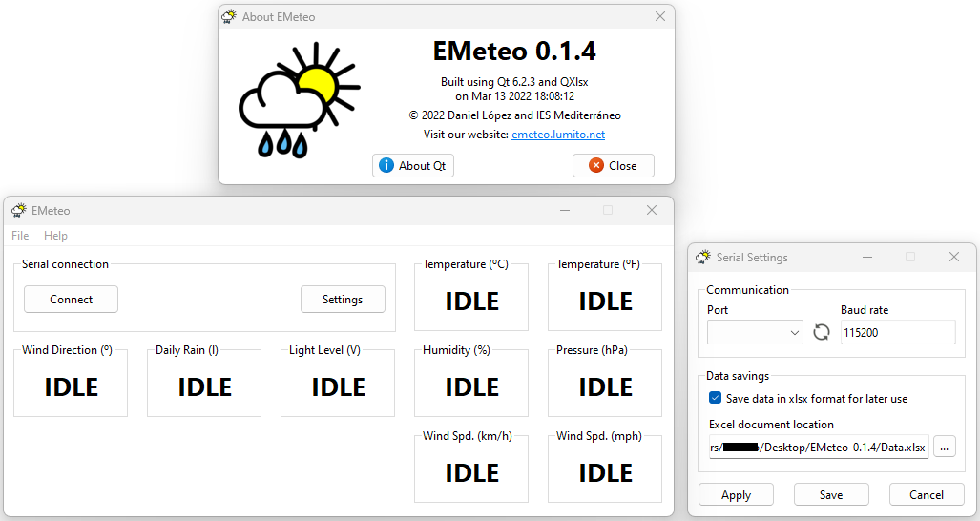Click the Temperature (°C) IDLE value
The image size is (980, 521).
pos(472,302)
